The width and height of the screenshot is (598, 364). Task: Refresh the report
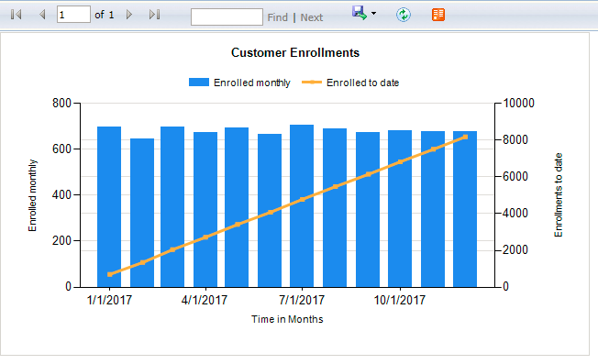pyautogui.click(x=404, y=15)
